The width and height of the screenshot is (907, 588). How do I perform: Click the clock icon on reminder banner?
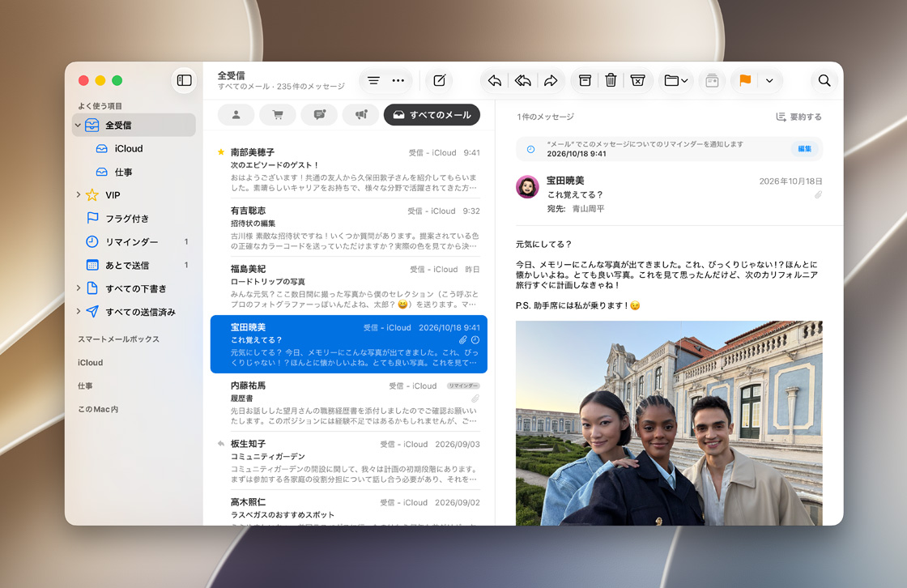pyautogui.click(x=530, y=149)
